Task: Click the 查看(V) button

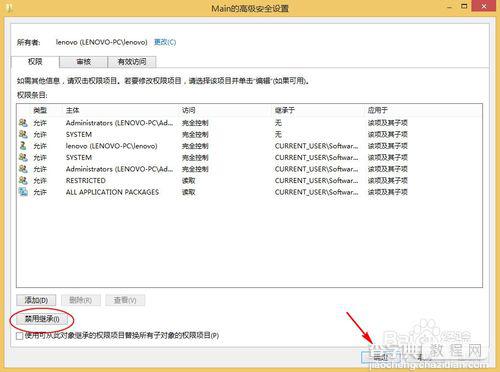Action: (x=125, y=300)
